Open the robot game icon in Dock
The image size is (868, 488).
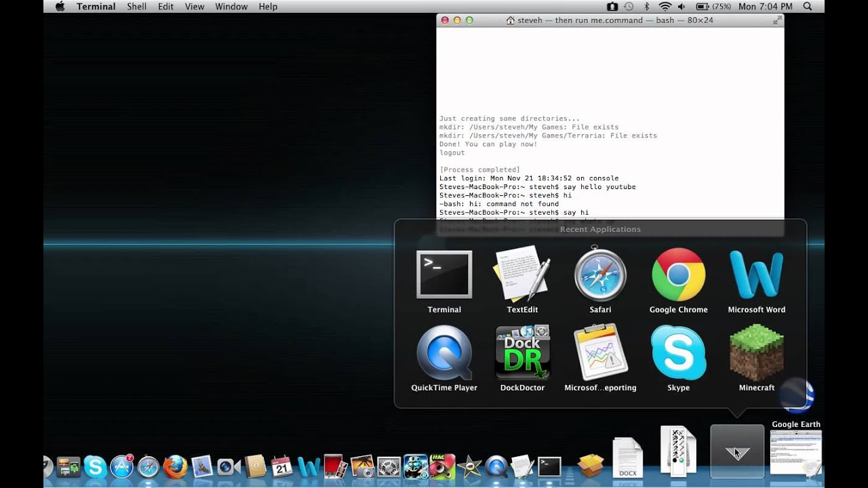[x=416, y=466]
